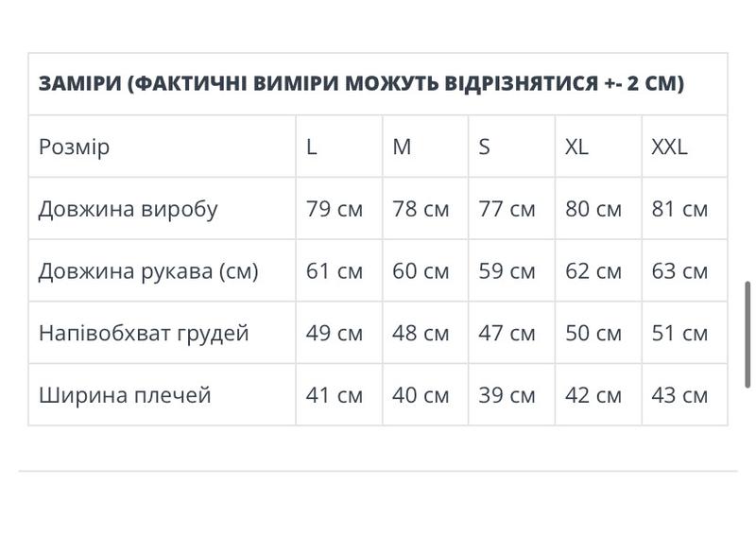Select the 43 см cell
This screenshot has height=536, width=756.
(x=679, y=394)
